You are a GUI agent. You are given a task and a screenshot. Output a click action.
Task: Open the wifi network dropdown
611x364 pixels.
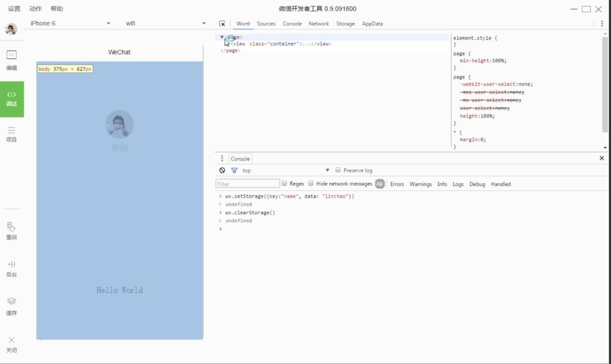(166, 24)
